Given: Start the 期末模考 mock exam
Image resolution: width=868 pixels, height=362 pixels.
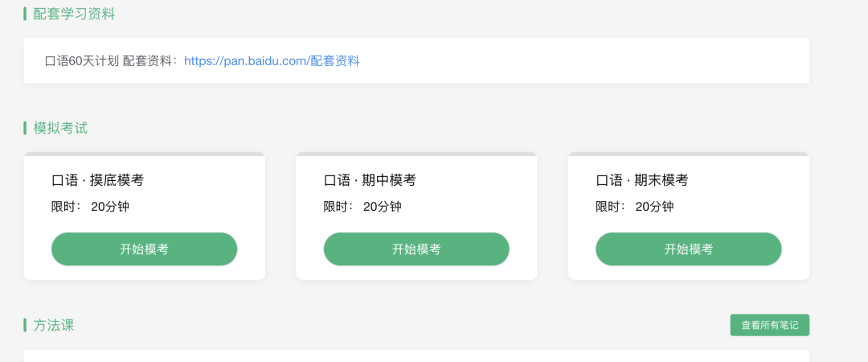Looking at the screenshot, I should (x=689, y=249).
